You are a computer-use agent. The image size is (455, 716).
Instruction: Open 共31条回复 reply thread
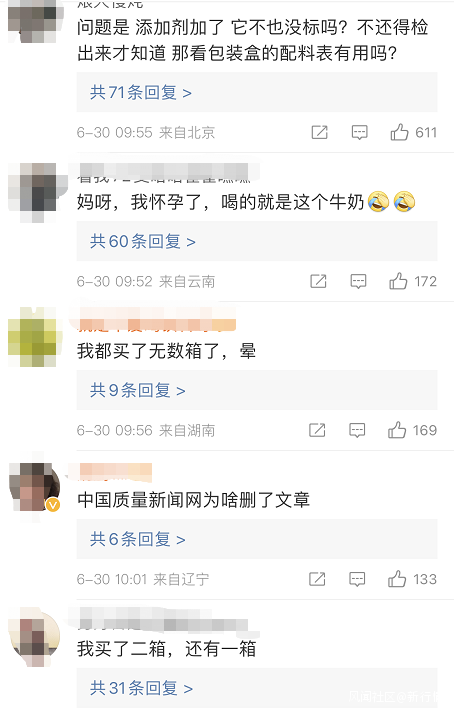point(141,688)
